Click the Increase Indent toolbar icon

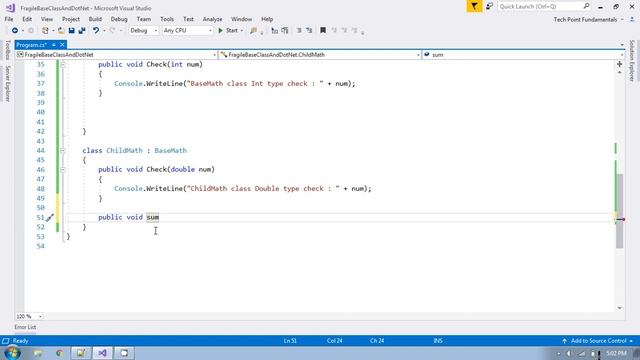[309, 31]
